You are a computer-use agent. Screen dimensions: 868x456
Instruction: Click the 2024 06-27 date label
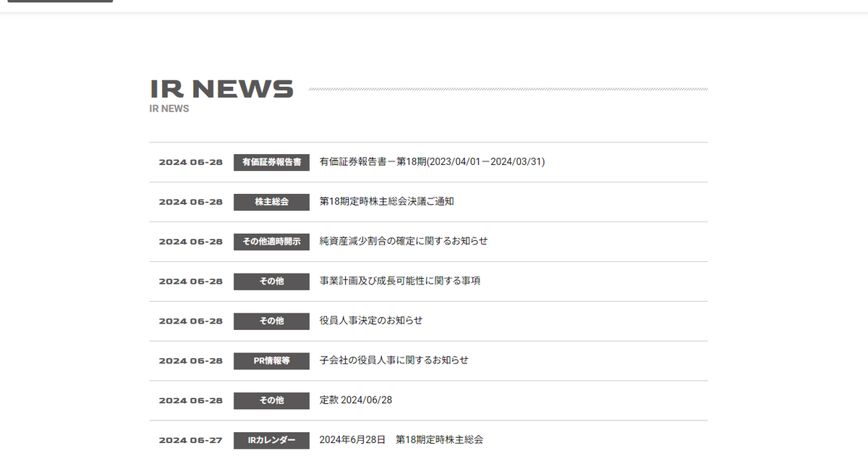click(191, 440)
